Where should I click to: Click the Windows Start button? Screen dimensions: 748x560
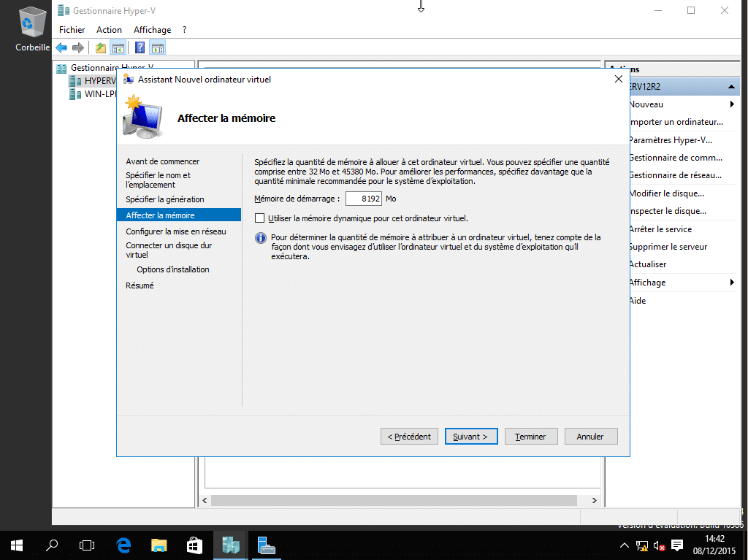pos(17,545)
